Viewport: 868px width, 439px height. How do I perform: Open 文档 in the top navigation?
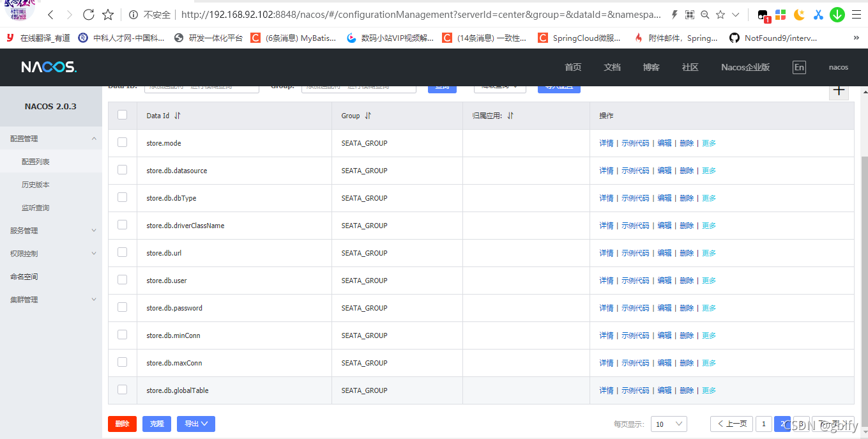tap(612, 67)
